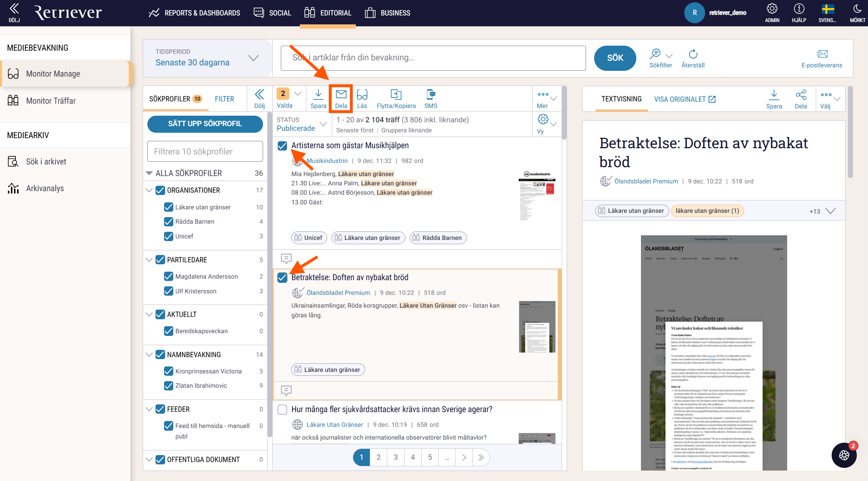Image resolution: width=868 pixels, height=481 pixels.
Task: Collapse AKTUELLT group chevron
Action: [x=149, y=314]
